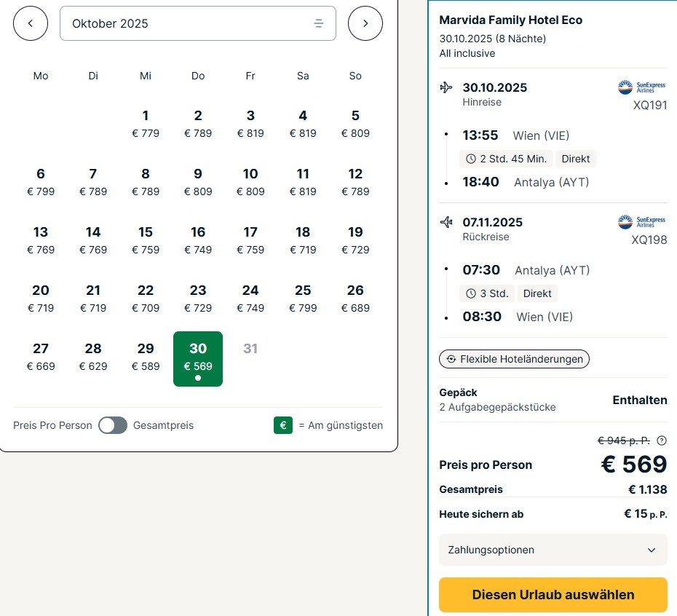Click the outbound flight plane icon
677x616 pixels.
[446, 87]
